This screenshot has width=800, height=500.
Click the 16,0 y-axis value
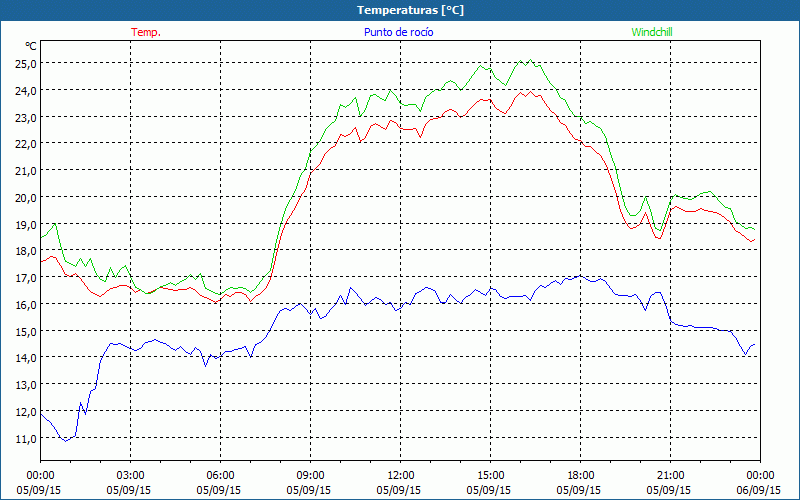(x=26, y=305)
